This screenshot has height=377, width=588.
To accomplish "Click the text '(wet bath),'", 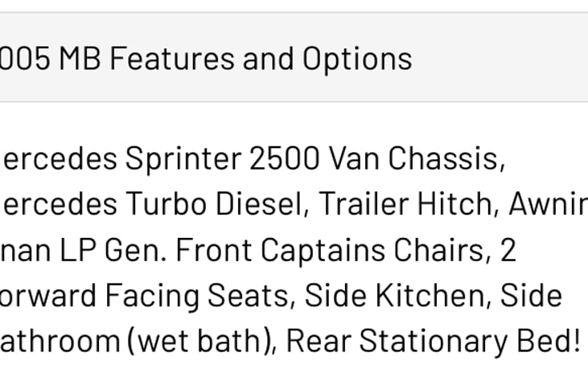I will pos(202,341).
